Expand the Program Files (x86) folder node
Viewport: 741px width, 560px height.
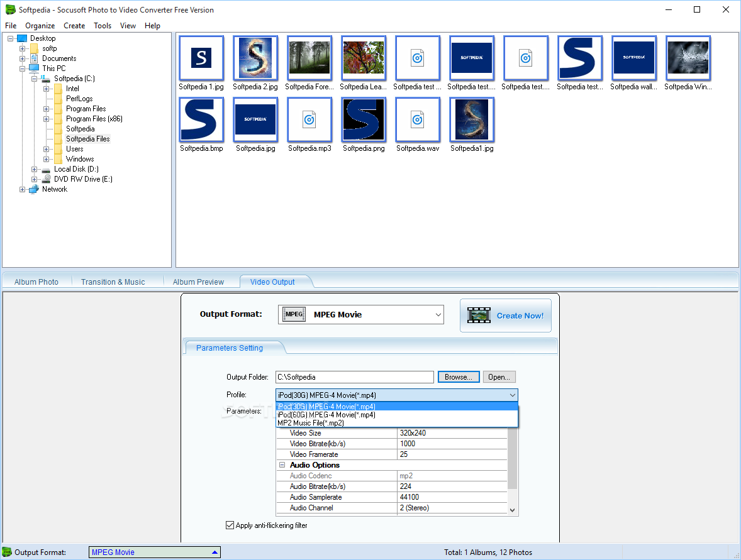[x=46, y=119]
